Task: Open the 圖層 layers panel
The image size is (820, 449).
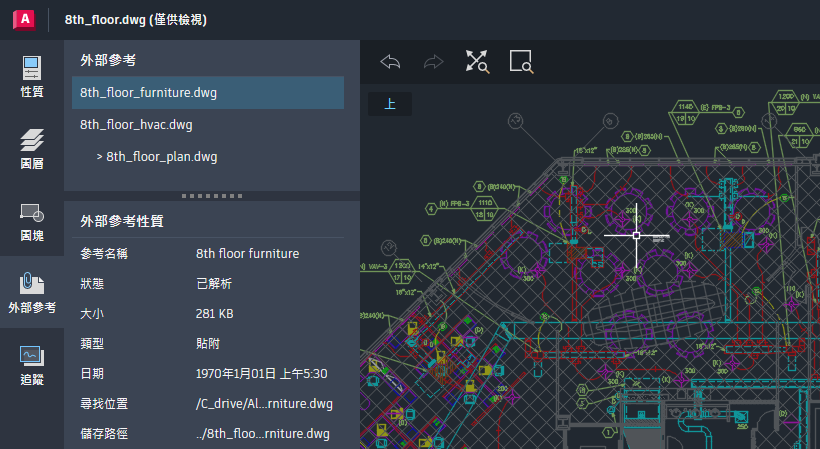Action: pos(32,149)
